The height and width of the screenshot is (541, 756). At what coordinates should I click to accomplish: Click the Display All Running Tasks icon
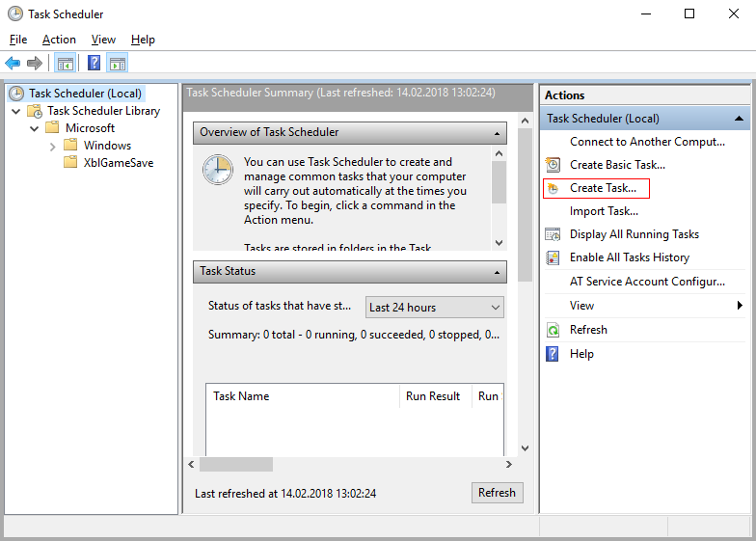coord(553,234)
